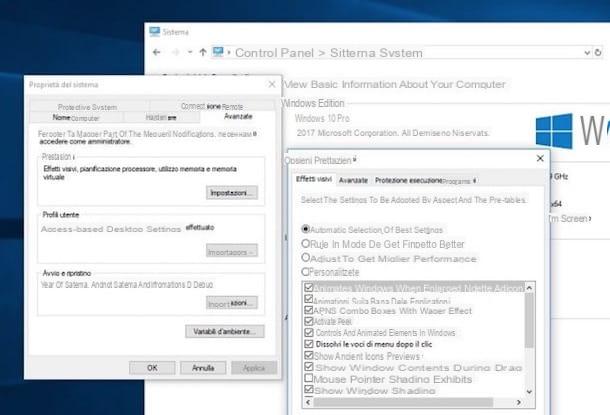
Task: Click the Back arrow in Control Panel window
Action: pos(156,52)
